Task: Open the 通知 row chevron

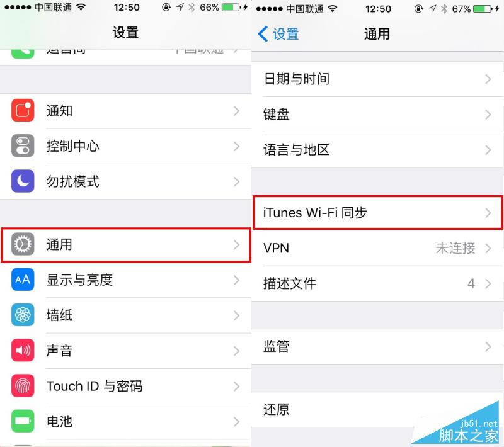Action: (x=237, y=111)
